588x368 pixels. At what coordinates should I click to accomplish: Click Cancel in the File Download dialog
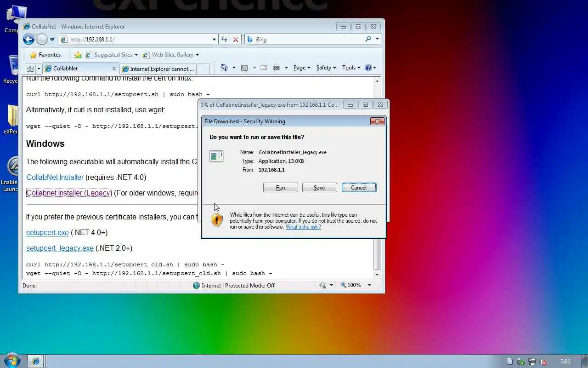click(x=359, y=188)
